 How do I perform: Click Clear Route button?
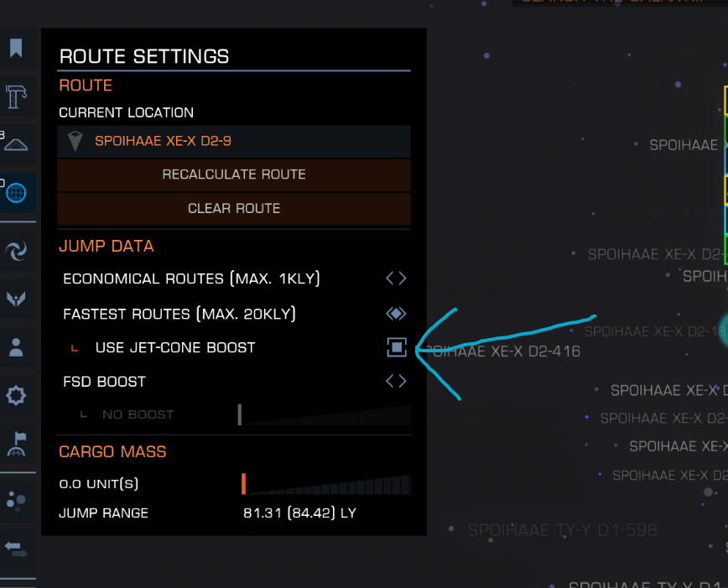click(x=234, y=209)
